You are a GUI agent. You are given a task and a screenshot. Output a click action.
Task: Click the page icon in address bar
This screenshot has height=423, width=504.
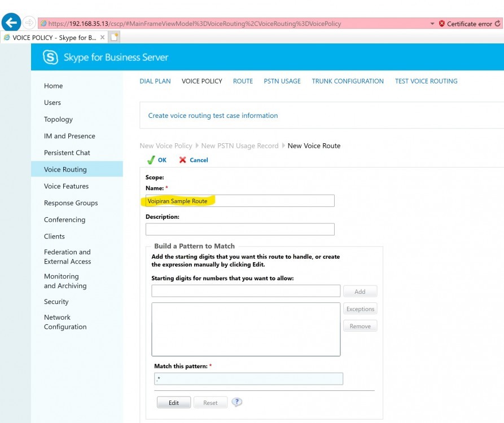[x=43, y=24]
